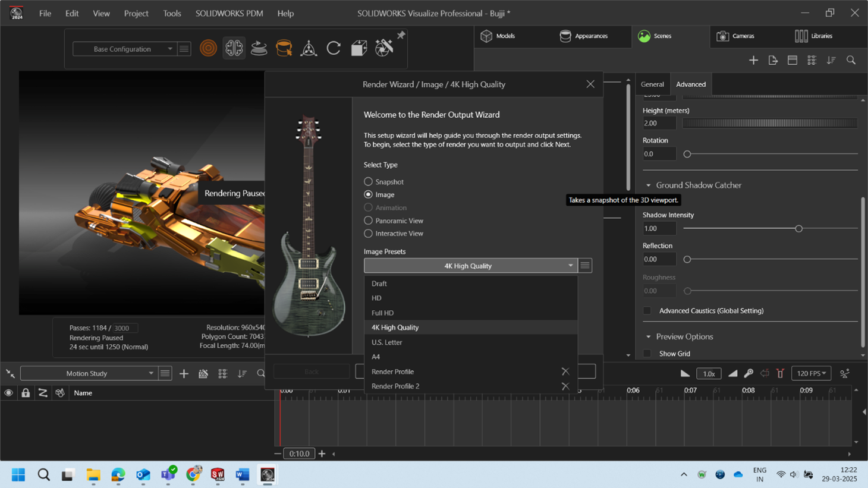Collapse the Ground Shadow Catcher section
The image size is (868, 488).
click(649, 185)
